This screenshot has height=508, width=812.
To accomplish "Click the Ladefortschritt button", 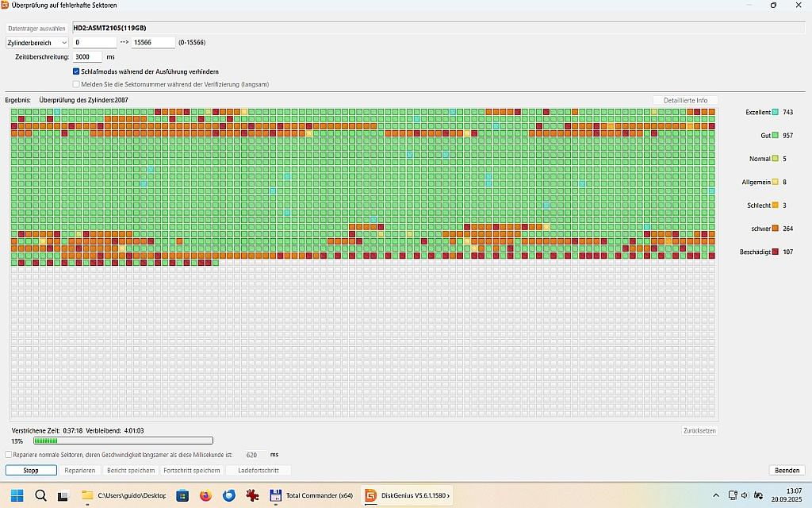I will click(259, 470).
